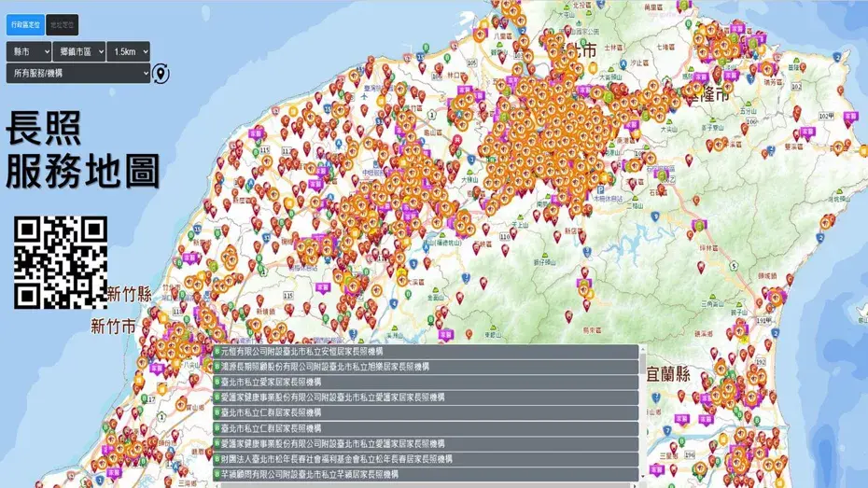Click the 獅仔頭山 peak label

(545, 261)
